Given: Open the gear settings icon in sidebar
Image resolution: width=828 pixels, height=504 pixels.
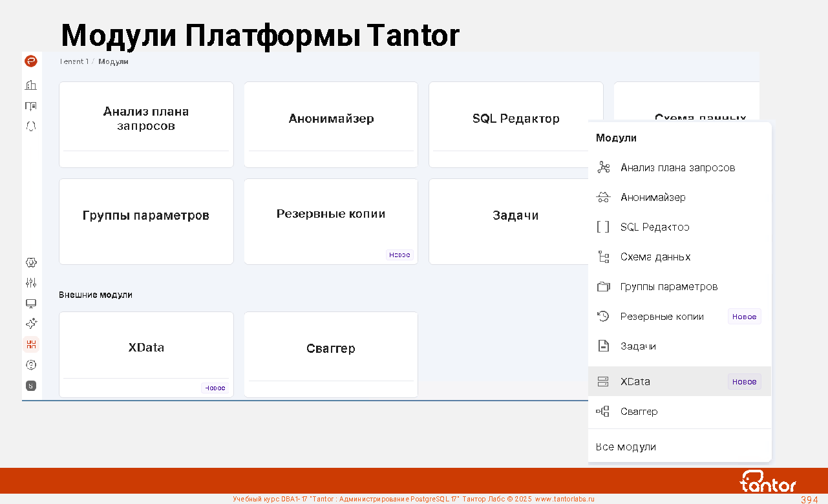Looking at the screenshot, I should [31, 262].
